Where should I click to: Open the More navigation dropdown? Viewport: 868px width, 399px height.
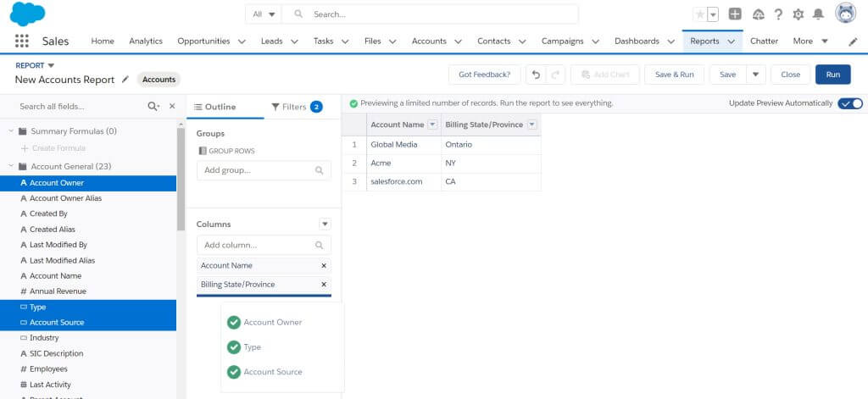point(810,41)
